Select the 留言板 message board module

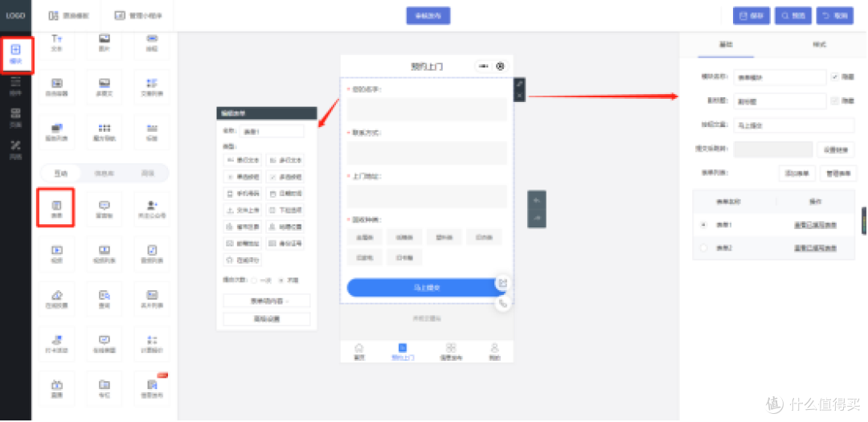(x=104, y=208)
